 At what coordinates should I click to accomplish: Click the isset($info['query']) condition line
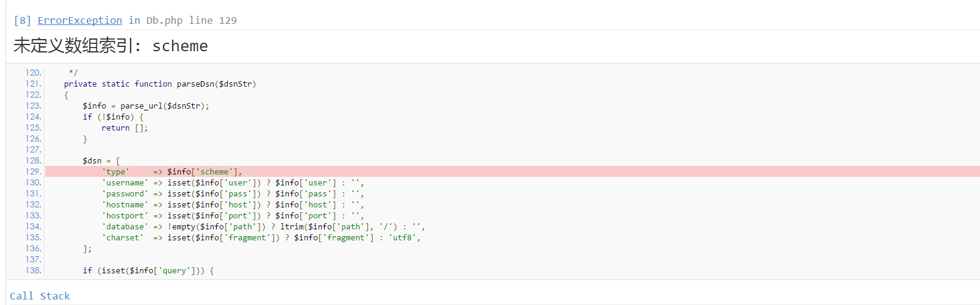(148, 271)
